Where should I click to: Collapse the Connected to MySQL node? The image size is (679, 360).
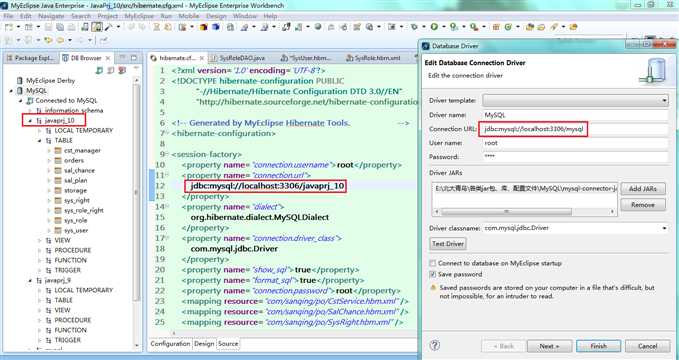pos(20,101)
